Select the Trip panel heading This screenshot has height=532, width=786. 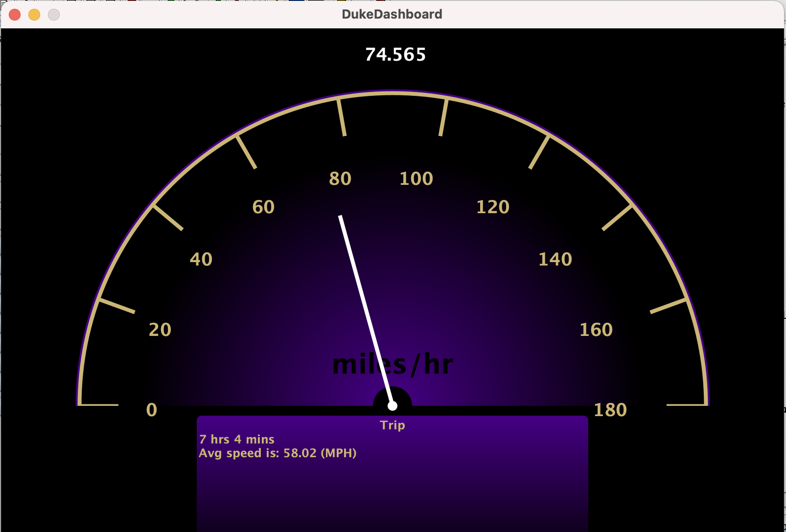coord(393,425)
